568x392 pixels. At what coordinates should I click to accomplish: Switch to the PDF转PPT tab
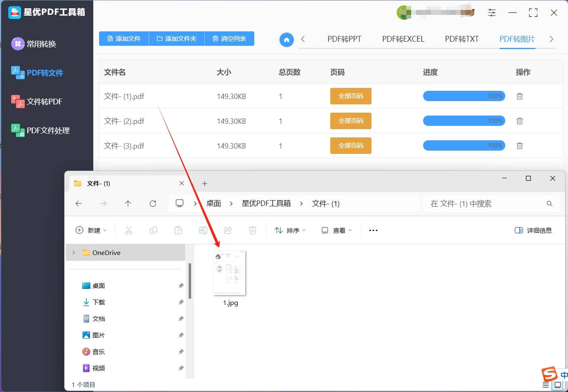344,39
